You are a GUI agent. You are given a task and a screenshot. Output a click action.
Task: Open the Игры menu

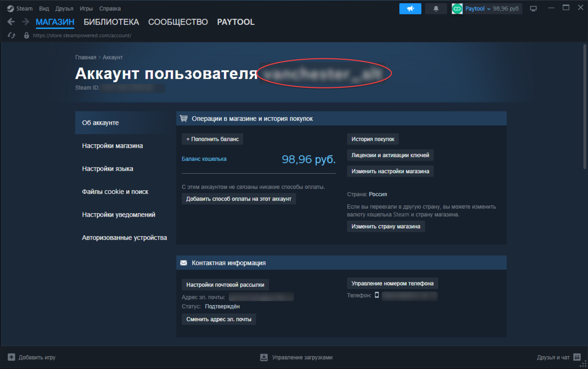pyautogui.click(x=86, y=8)
